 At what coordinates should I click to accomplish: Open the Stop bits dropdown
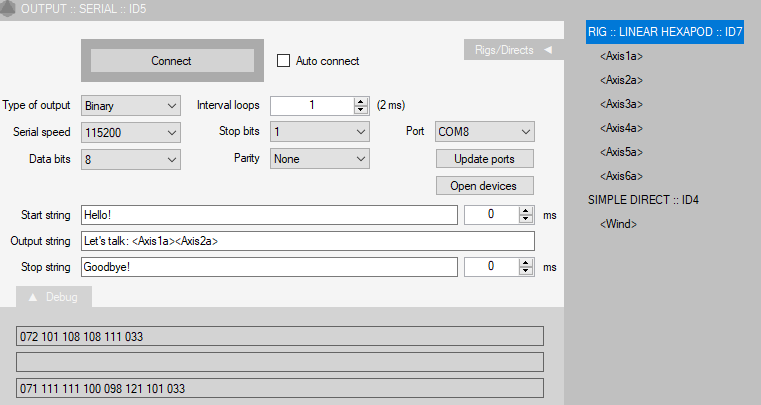319,132
